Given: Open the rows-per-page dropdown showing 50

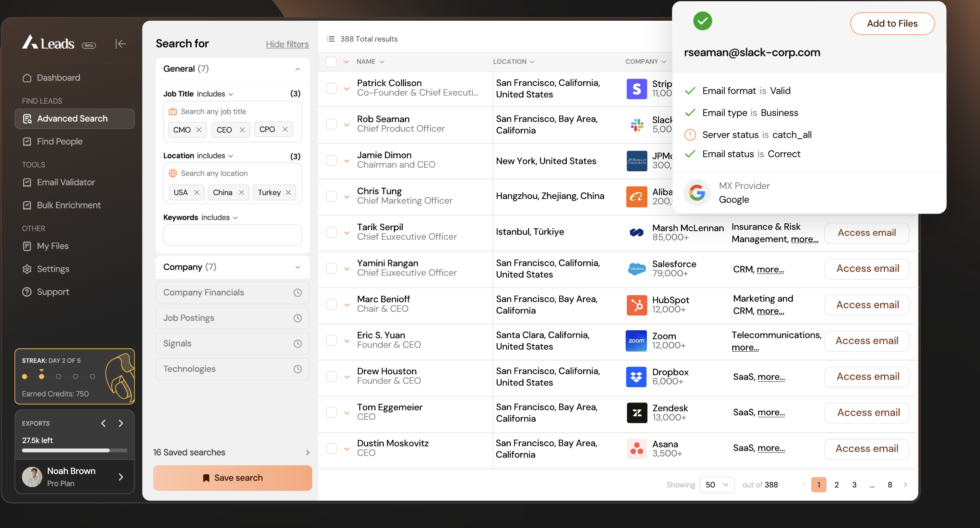Looking at the screenshot, I should (717, 485).
